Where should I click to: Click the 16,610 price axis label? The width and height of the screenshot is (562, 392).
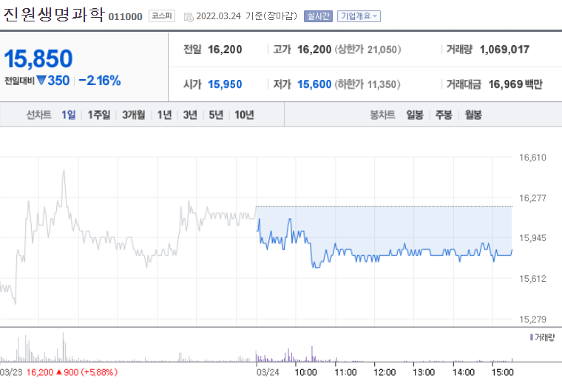pos(532,158)
